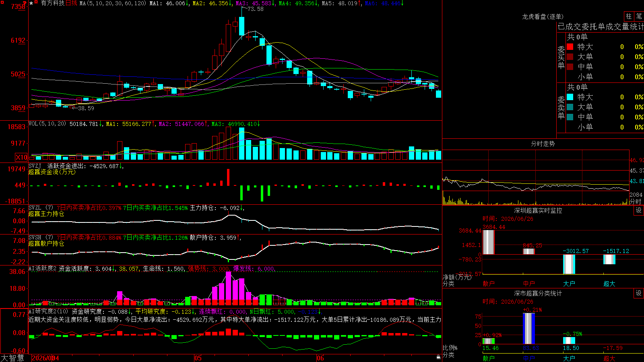Click the 爆发线: 6.000 label
The width and height of the screenshot is (644, 362).
point(254,269)
